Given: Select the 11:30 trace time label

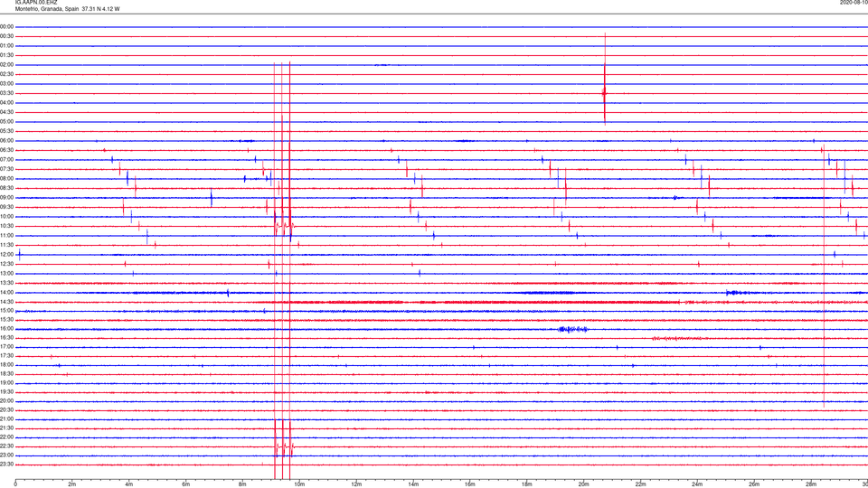Looking at the screenshot, I should 6,245.
